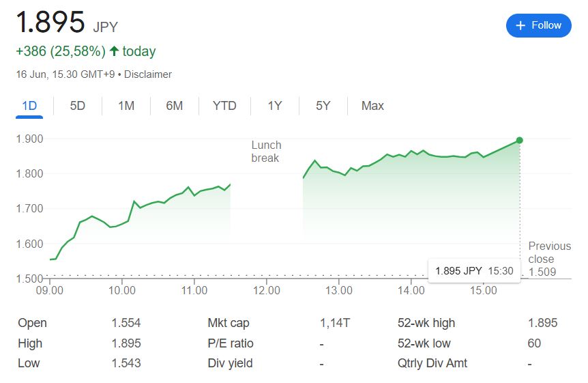
Task: Select the 1D time range tab
Action: tap(29, 106)
